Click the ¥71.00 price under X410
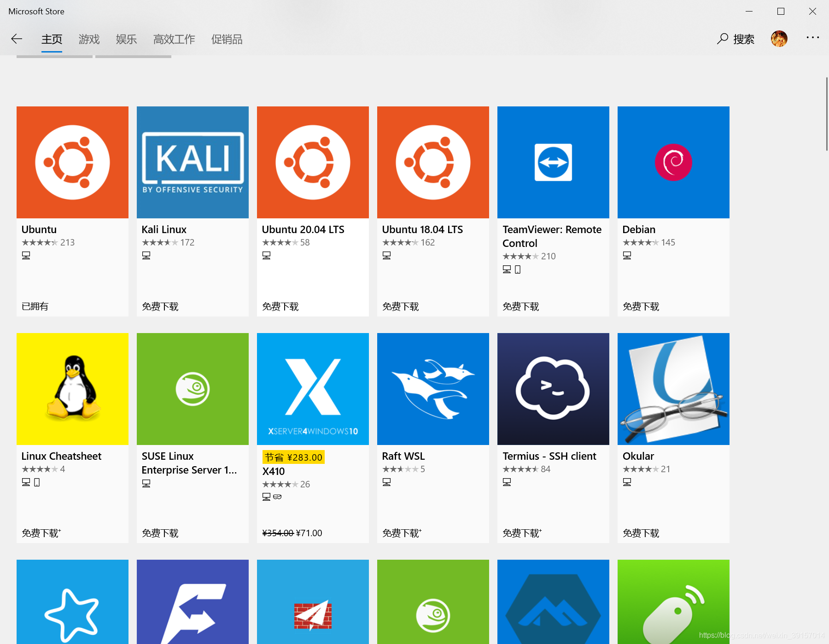This screenshot has width=829, height=644. [309, 533]
